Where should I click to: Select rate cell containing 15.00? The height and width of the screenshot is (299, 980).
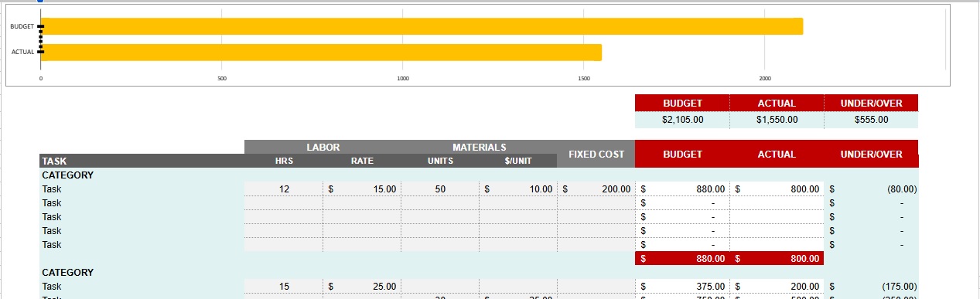[x=362, y=189]
